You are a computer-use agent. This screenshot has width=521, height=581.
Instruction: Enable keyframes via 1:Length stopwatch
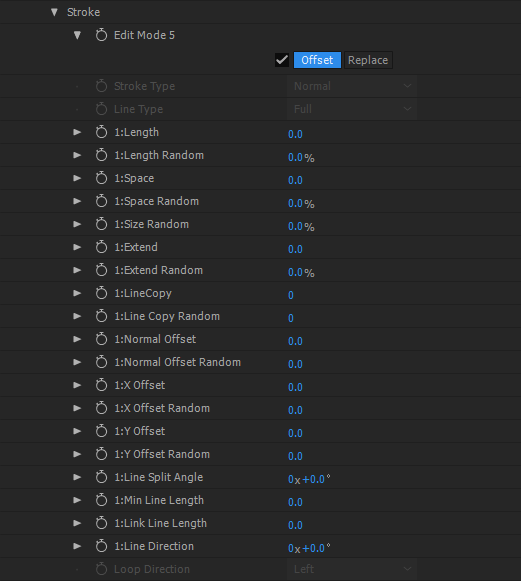click(x=101, y=132)
